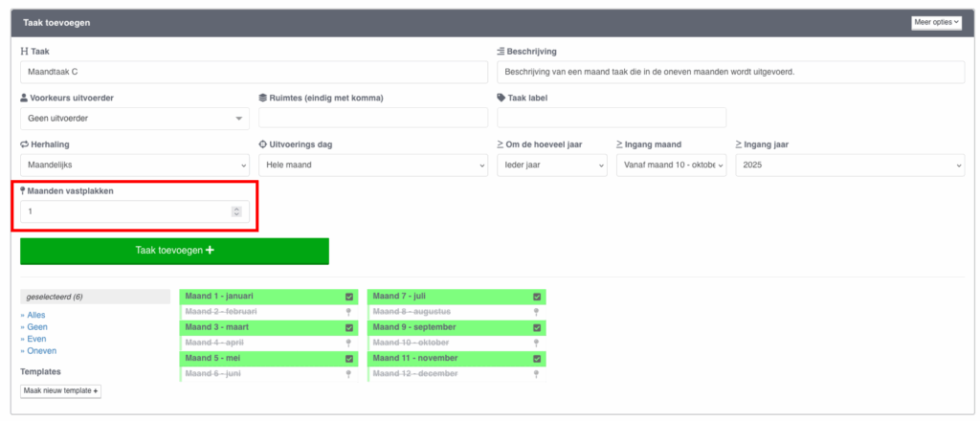Image resolution: width=980 pixels, height=421 pixels.
Task: Uncheck the Maand 7 - juli checkbox
Action: pos(537,297)
